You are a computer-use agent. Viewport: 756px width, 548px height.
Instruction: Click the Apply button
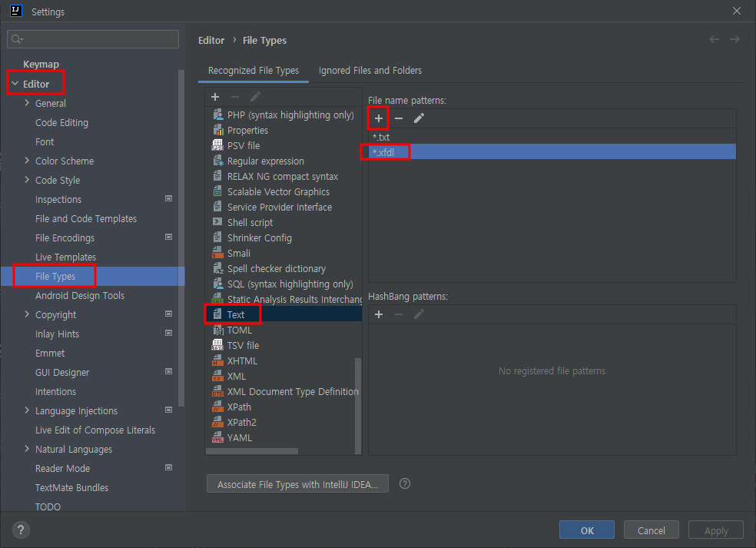pos(716,530)
